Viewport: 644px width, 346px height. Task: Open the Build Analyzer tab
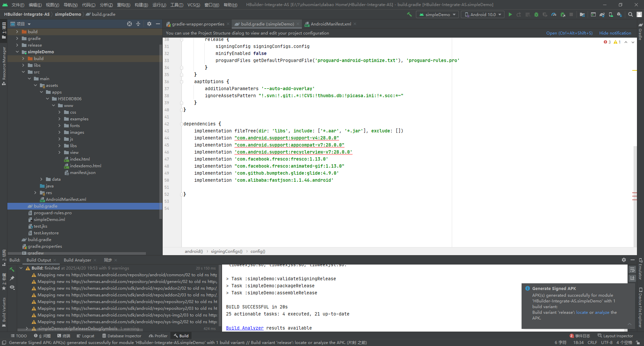[77, 260]
